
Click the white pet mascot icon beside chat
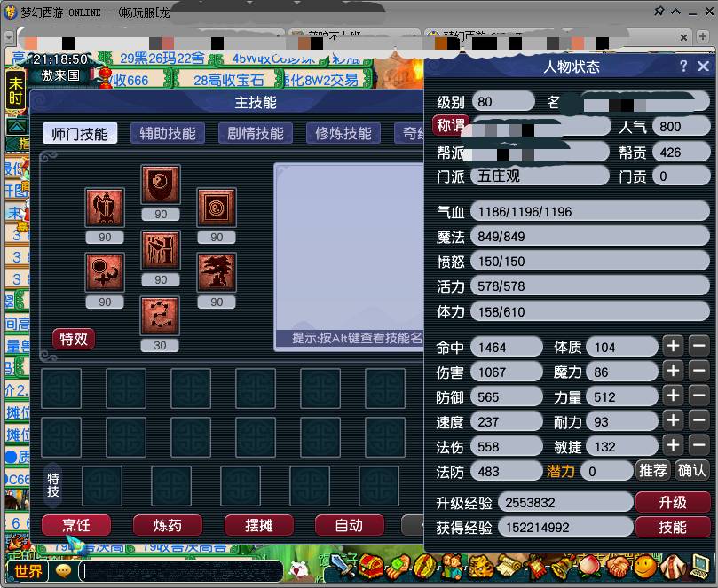(299, 569)
